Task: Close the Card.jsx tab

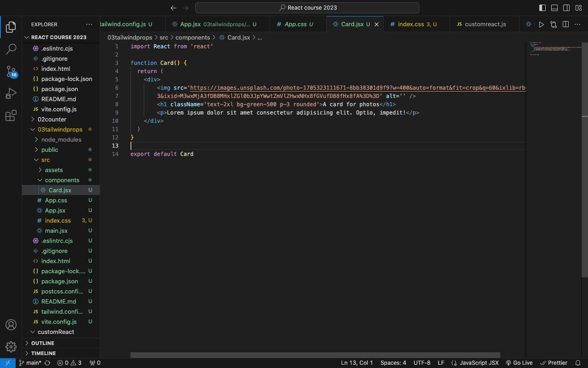Action: tap(377, 24)
